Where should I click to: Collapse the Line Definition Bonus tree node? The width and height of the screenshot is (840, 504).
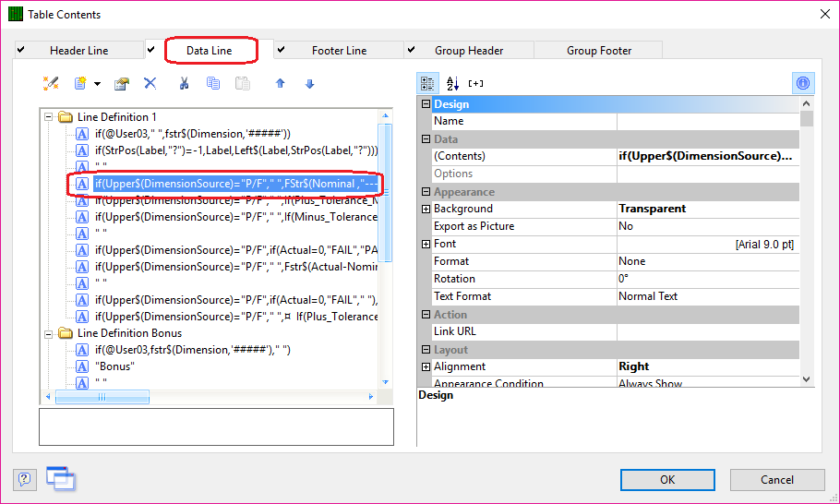[48, 333]
